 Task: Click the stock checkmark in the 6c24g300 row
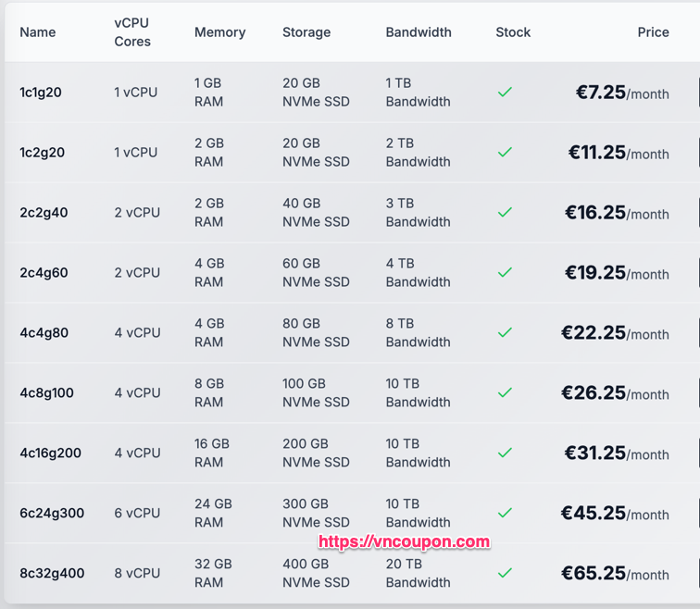coord(505,513)
